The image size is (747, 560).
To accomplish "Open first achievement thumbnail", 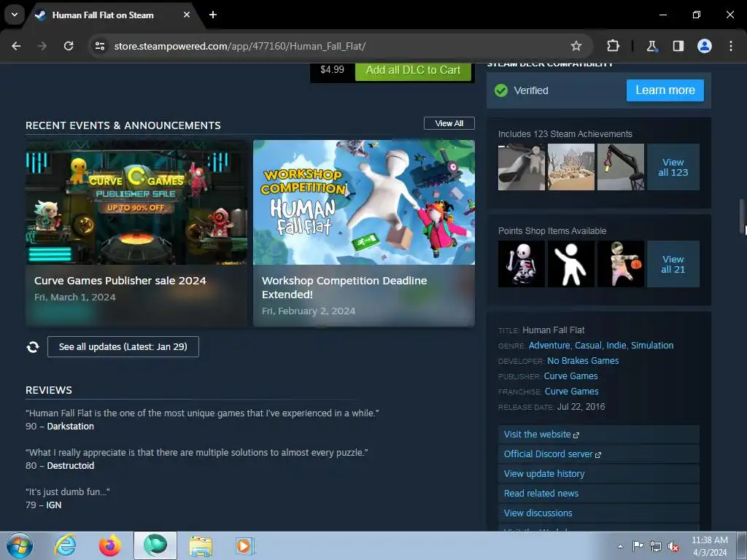I will 521,167.
